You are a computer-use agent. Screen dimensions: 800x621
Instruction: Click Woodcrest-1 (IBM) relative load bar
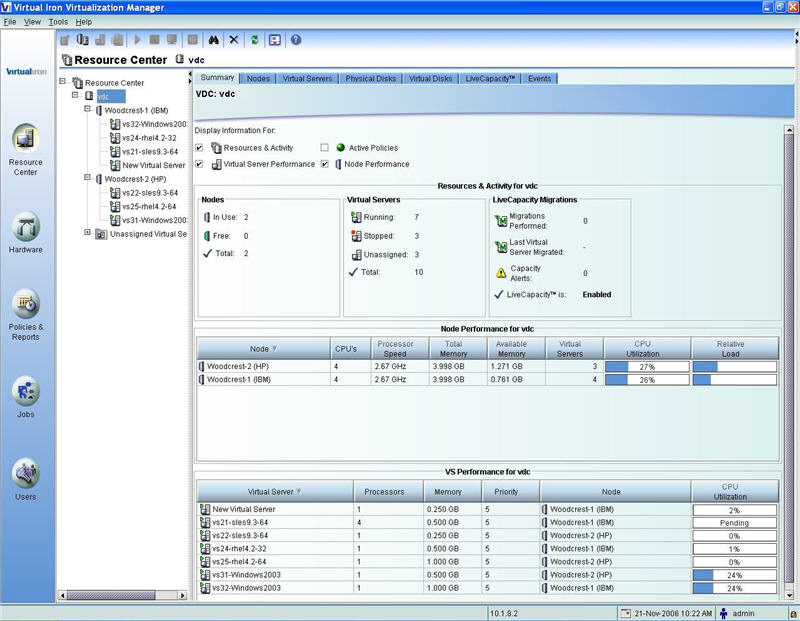click(735, 380)
